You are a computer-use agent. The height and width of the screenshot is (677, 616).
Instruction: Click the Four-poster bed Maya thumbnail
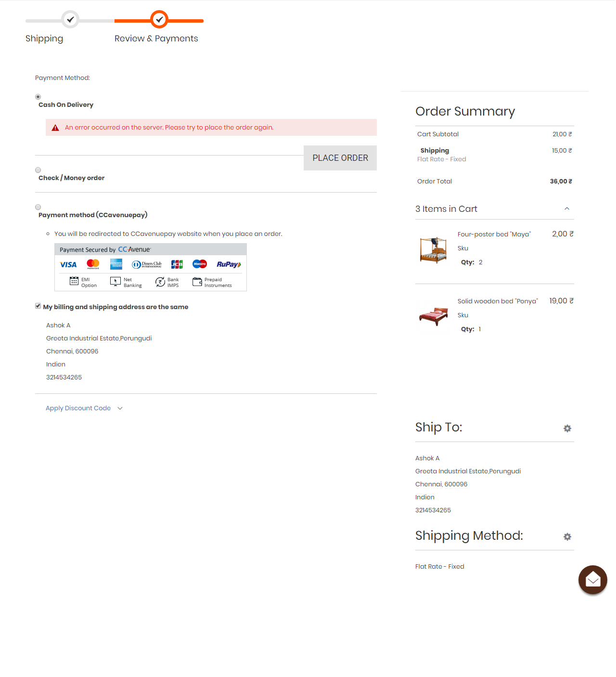click(x=433, y=249)
